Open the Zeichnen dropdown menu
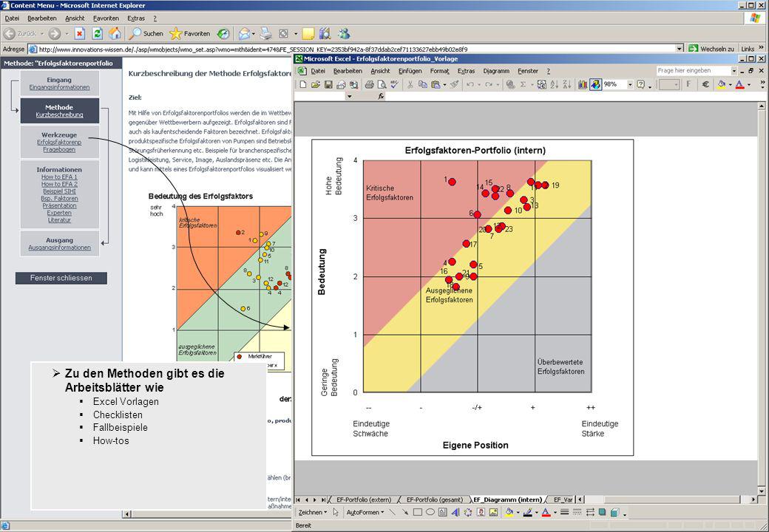Screen dimensions: 769x532 click(313, 512)
